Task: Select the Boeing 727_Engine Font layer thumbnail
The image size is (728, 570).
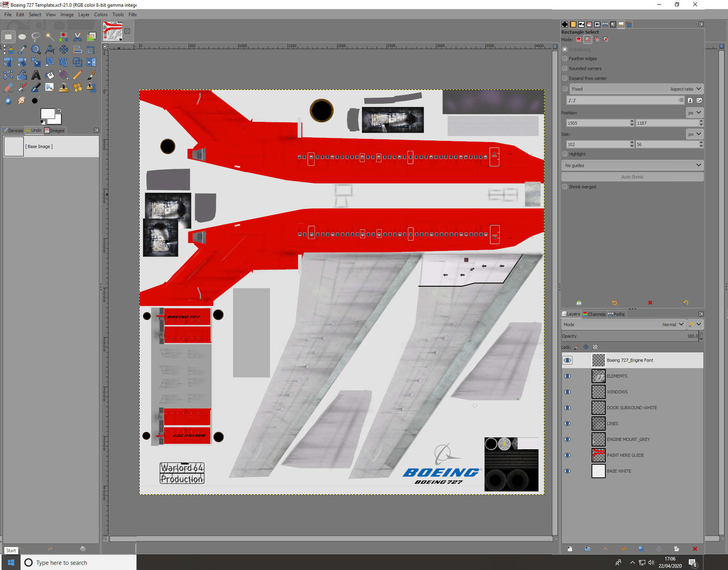Action: pos(598,360)
